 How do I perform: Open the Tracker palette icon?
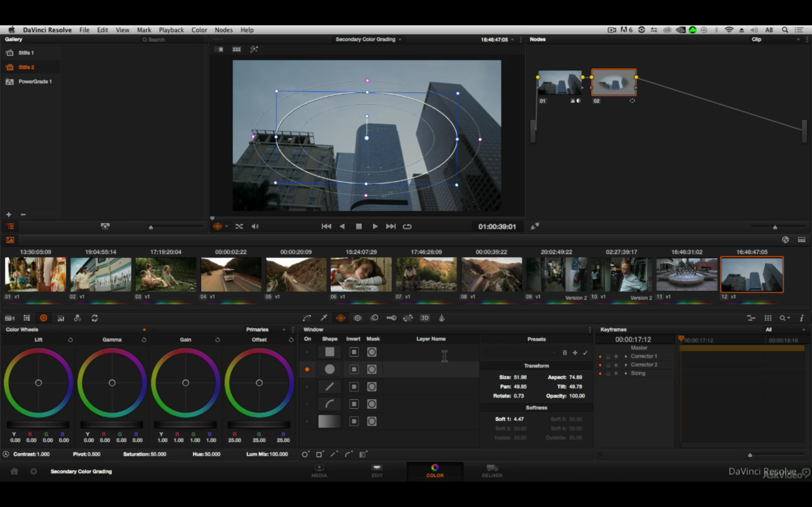(358, 318)
